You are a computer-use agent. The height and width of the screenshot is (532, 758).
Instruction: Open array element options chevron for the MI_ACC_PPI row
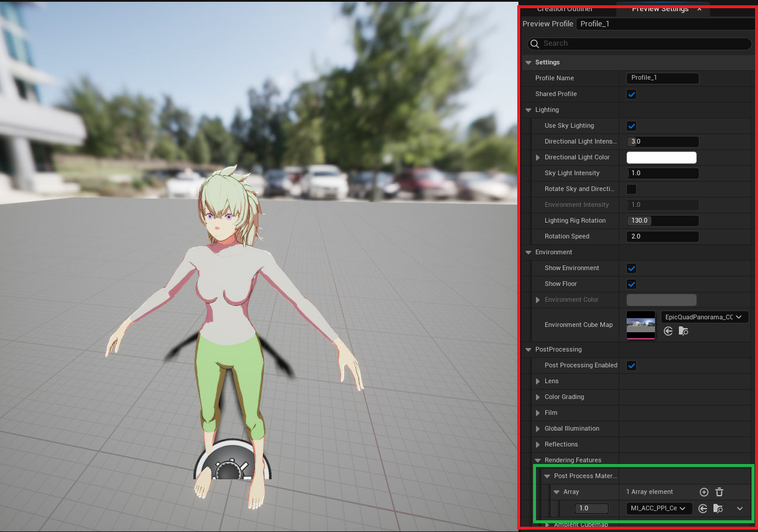[740, 509]
